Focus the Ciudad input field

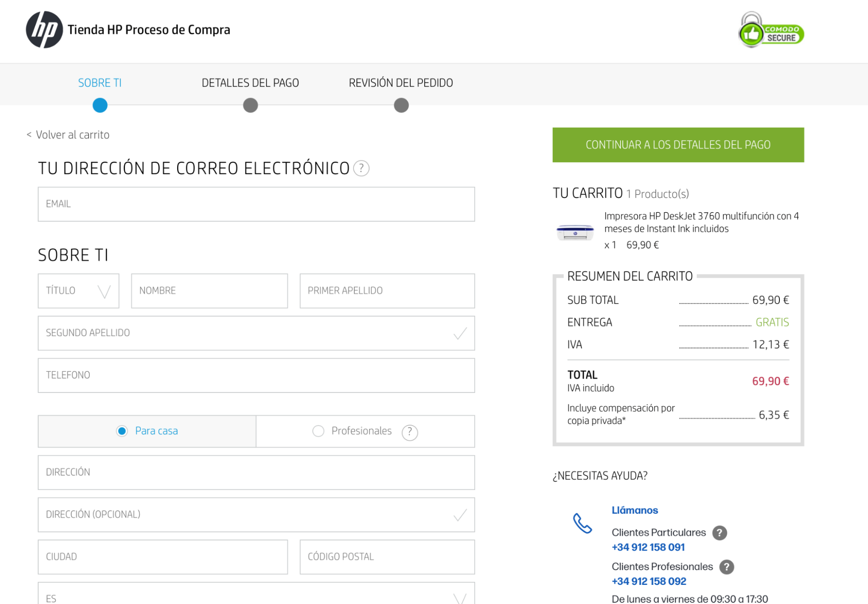(x=163, y=557)
